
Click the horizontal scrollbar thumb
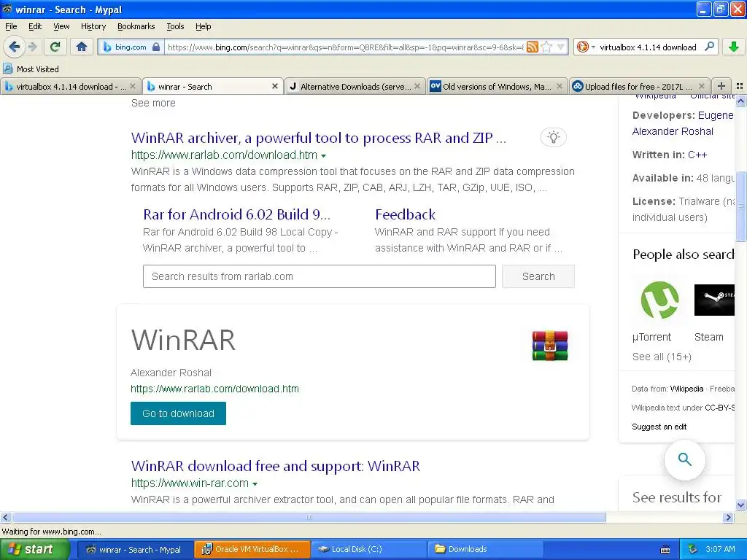(309, 517)
